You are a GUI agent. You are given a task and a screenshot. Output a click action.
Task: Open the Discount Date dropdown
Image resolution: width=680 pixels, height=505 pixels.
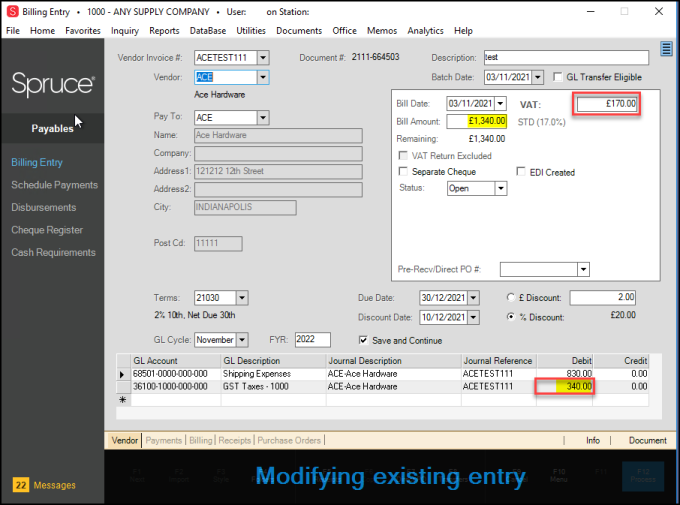point(473,317)
